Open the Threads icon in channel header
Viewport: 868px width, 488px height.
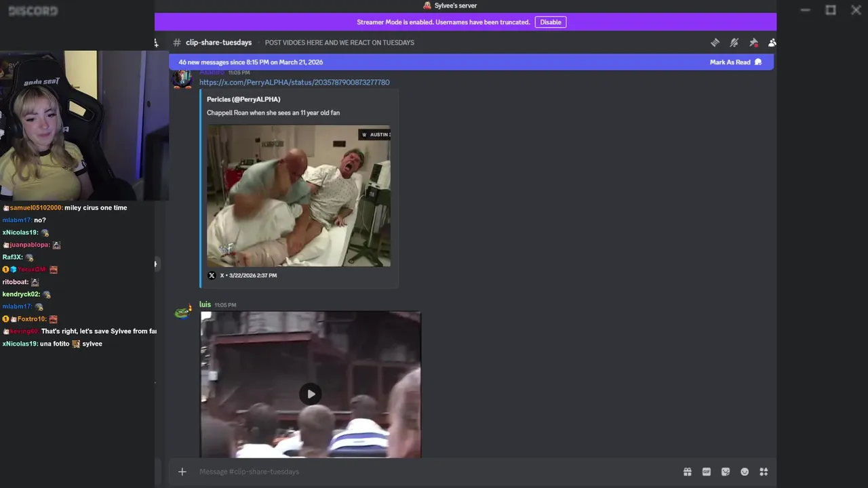pyautogui.click(x=715, y=43)
